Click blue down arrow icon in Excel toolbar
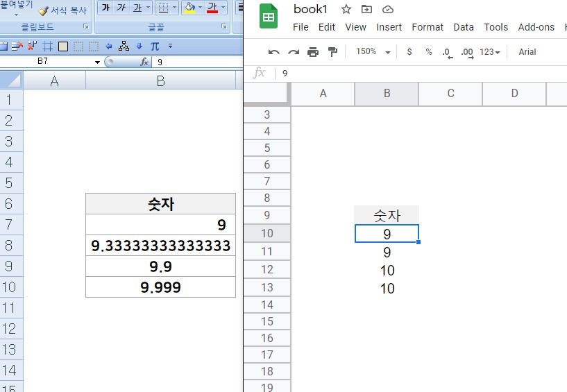567x392 pixels. [139, 46]
